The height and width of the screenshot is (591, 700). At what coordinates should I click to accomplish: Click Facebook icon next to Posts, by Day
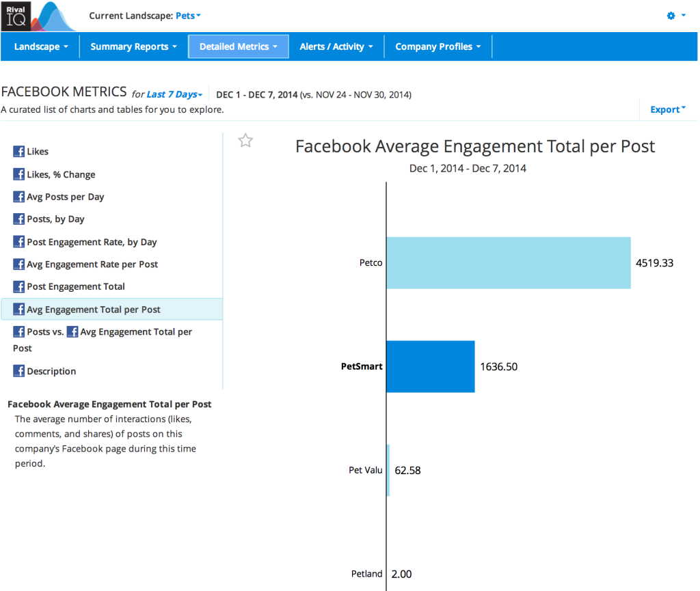coord(18,219)
